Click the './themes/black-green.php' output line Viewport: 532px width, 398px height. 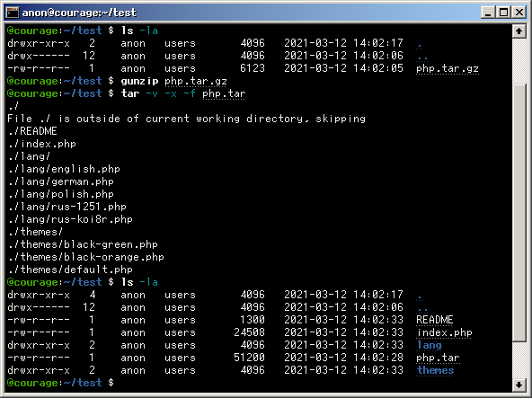(83, 244)
